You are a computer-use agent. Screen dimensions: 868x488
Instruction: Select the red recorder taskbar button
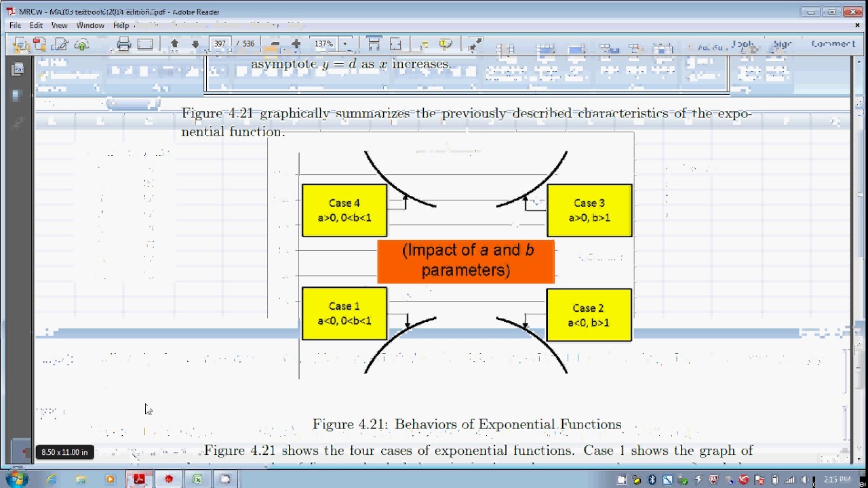(x=169, y=479)
